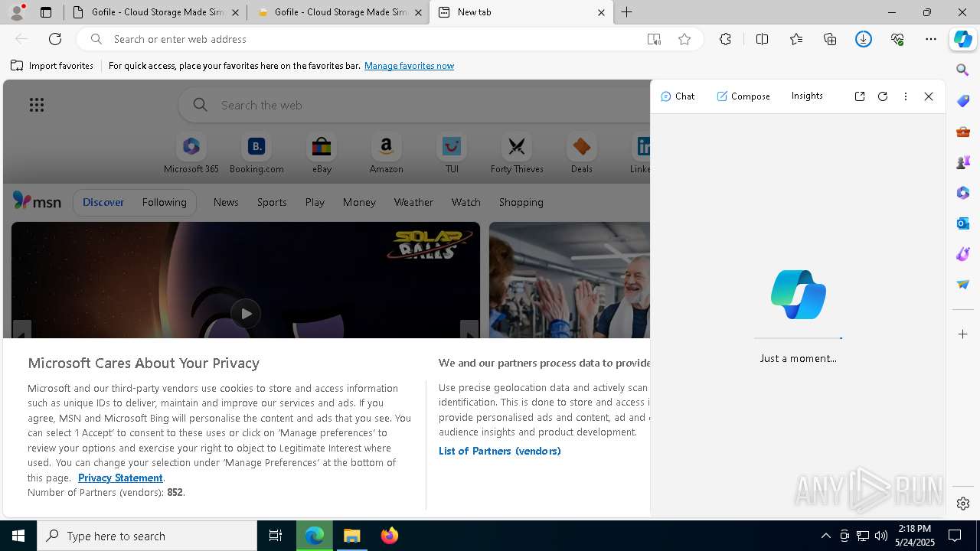Open tab actions menu icon

pyautogui.click(x=46, y=12)
